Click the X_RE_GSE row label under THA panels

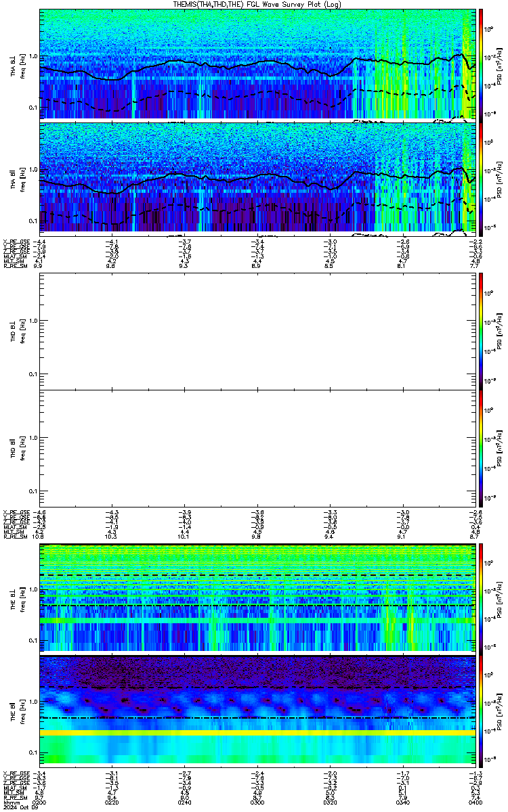click(16, 242)
